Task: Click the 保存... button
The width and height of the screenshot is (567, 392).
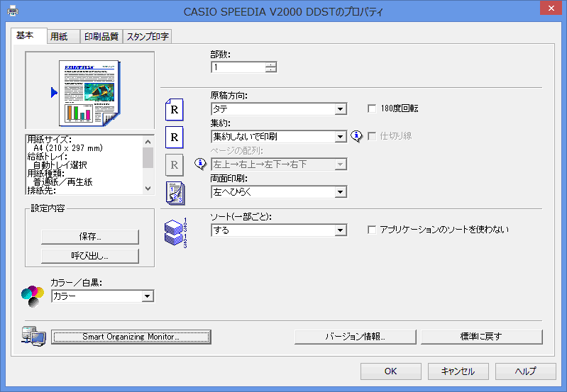Action: click(x=90, y=237)
